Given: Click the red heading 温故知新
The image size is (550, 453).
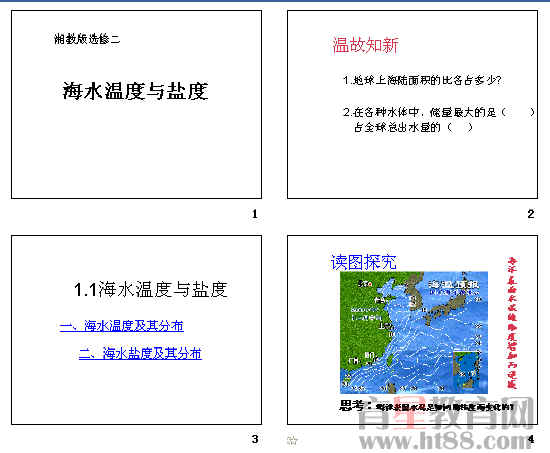Looking at the screenshot, I should coord(365,45).
